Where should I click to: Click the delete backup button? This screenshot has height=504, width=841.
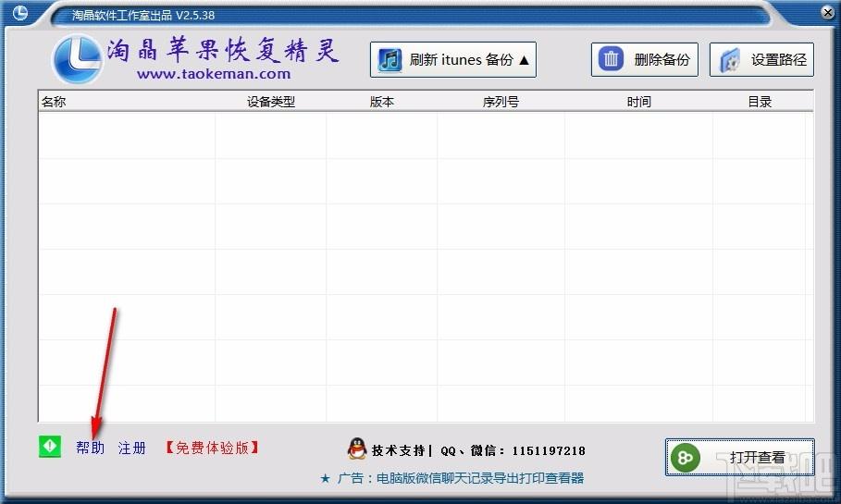coord(645,59)
